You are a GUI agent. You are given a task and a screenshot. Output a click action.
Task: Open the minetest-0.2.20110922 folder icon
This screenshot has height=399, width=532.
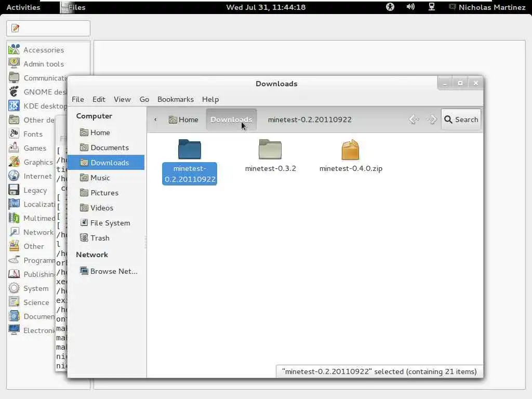tap(189, 149)
